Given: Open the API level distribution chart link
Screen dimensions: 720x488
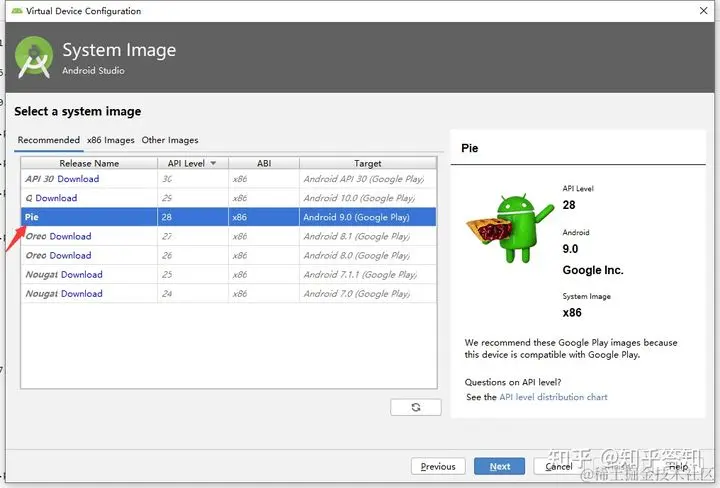Looking at the screenshot, I should (x=553, y=397).
